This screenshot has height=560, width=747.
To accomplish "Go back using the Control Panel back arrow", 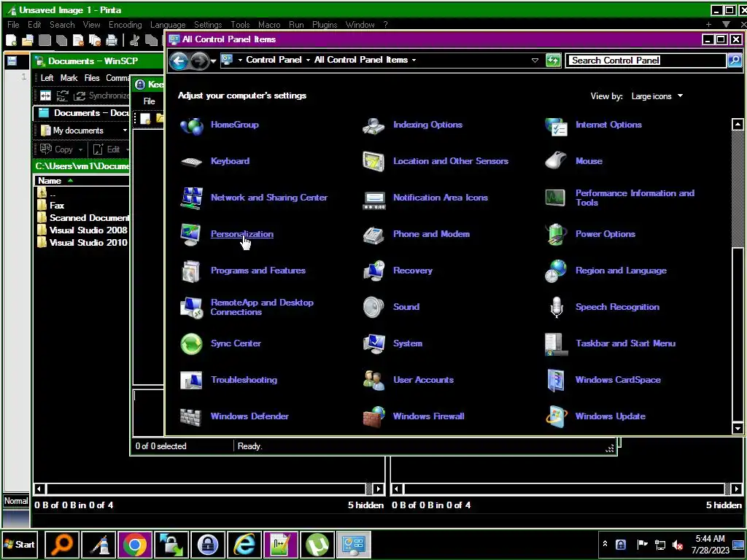I will click(x=179, y=61).
